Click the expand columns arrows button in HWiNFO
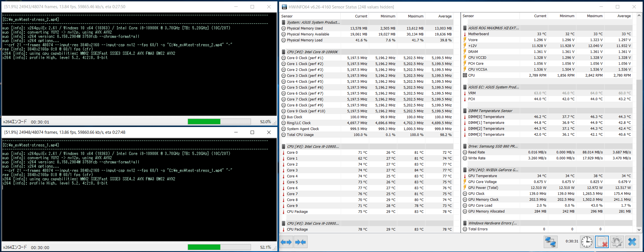This screenshot has height=252, width=644. click(286, 242)
